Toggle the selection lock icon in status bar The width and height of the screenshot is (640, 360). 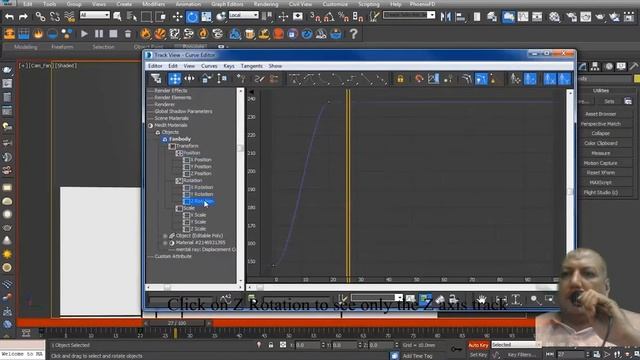click(271, 345)
